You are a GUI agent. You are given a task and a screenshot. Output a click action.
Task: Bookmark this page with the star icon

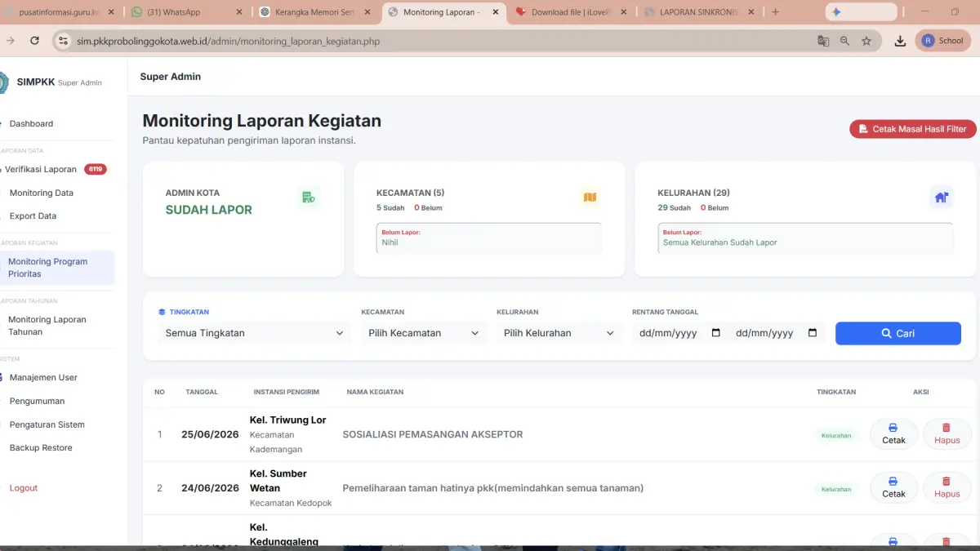866,41
